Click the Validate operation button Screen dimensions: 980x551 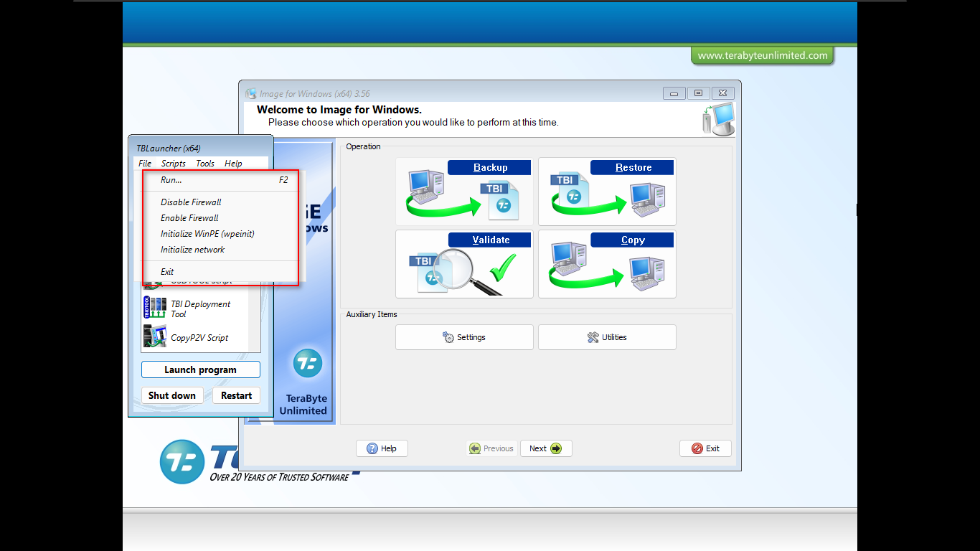click(464, 264)
